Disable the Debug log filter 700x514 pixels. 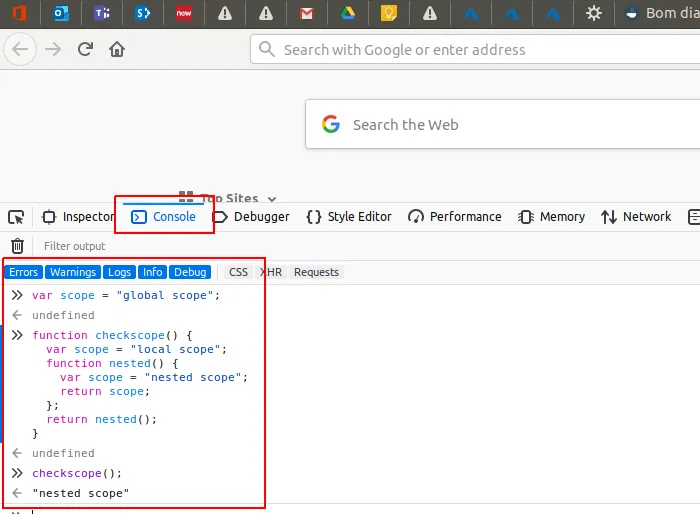click(x=189, y=272)
